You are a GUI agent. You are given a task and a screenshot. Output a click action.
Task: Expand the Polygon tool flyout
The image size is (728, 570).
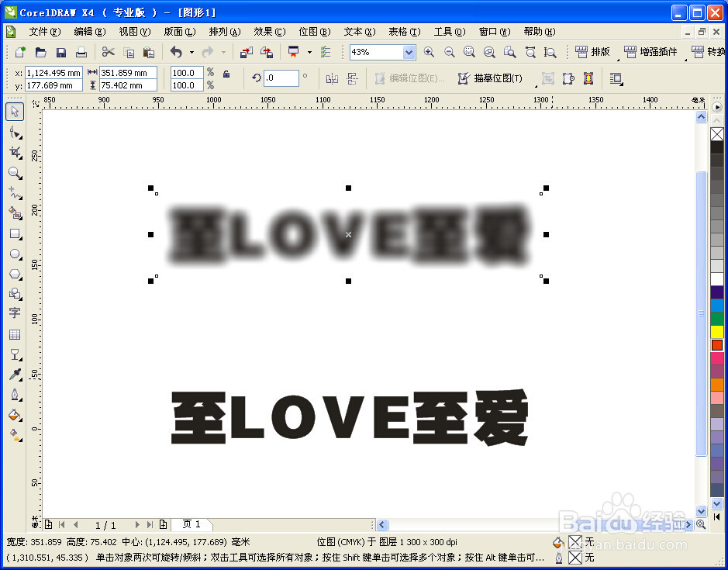[22, 279]
